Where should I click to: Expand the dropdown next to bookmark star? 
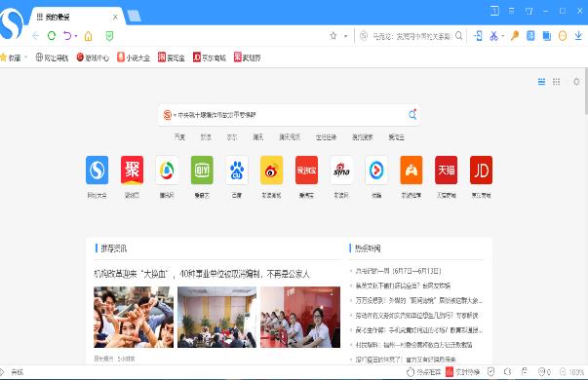click(x=345, y=36)
